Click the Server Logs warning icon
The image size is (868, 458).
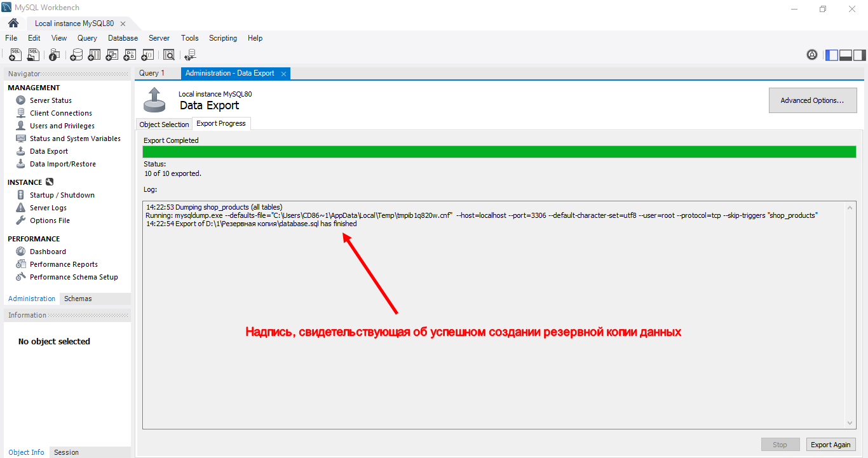pyautogui.click(x=20, y=208)
